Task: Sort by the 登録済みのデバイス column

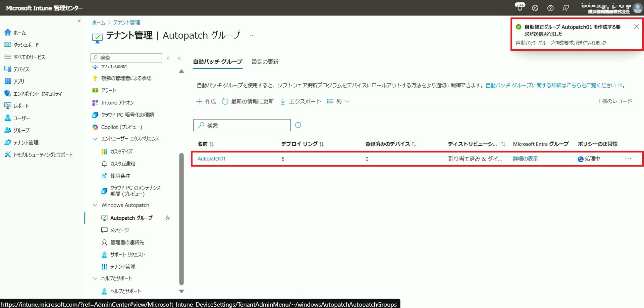Action: pos(391,144)
